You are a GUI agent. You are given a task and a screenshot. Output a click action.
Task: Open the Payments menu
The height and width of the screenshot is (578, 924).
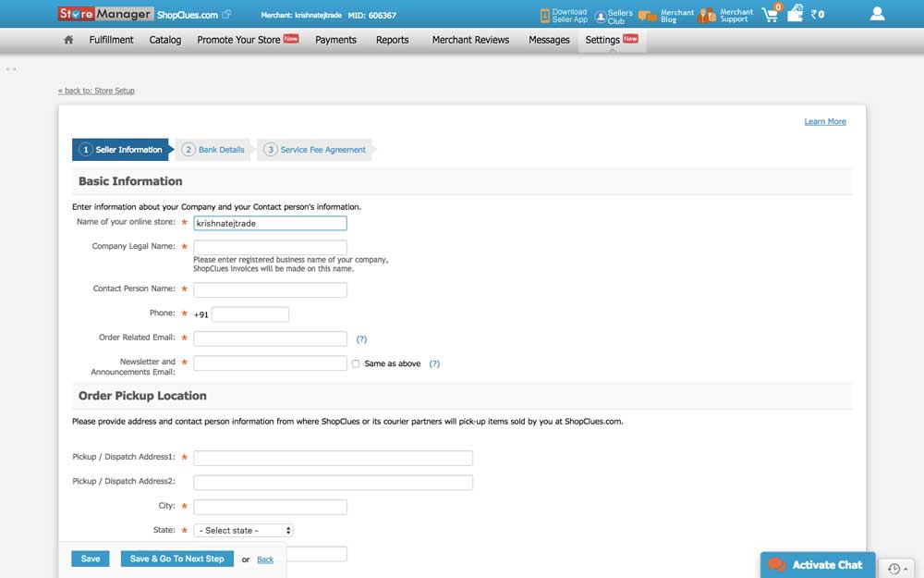[335, 40]
